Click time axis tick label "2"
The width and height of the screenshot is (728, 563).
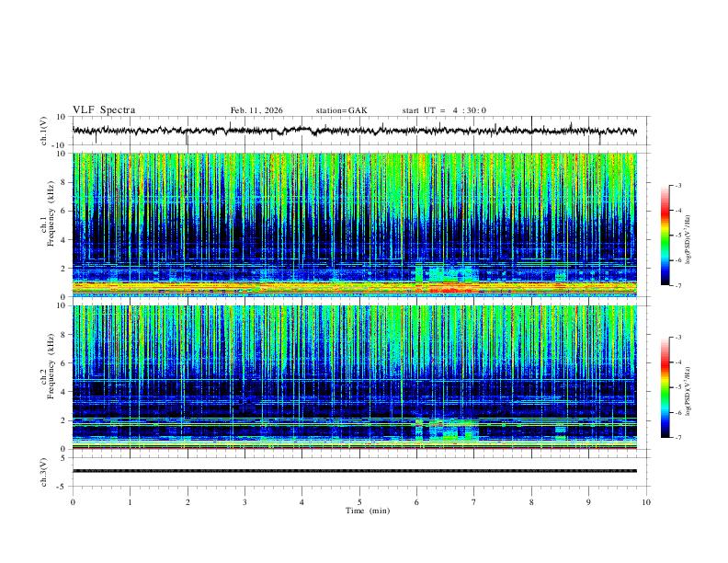pos(188,502)
